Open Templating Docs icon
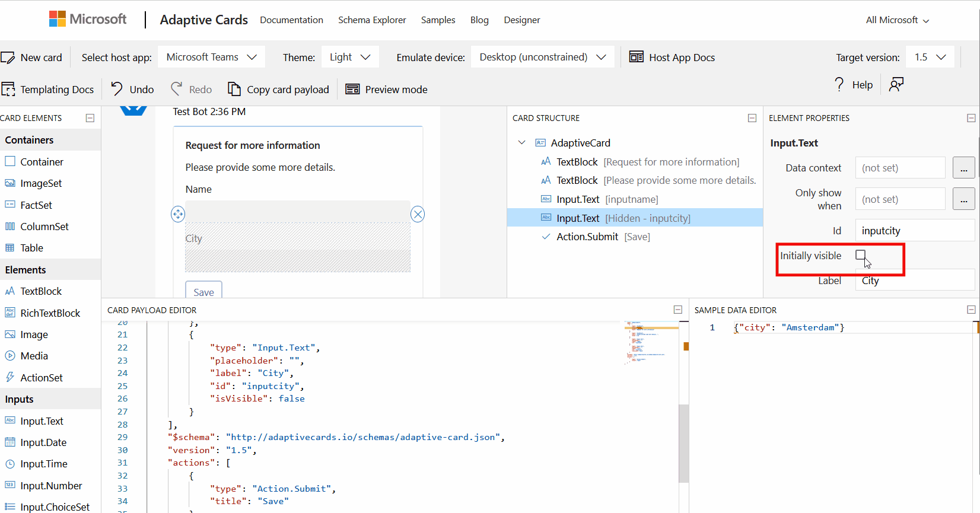 [8, 90]
